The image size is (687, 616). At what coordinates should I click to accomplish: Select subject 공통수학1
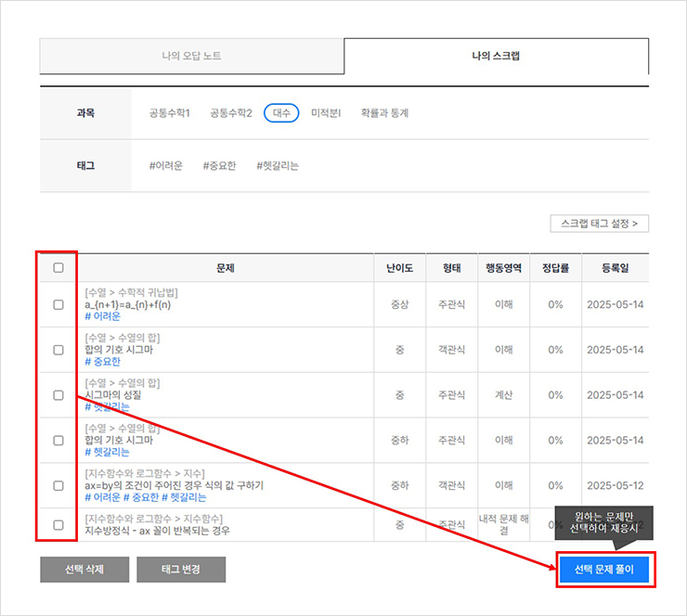[170, 113]
